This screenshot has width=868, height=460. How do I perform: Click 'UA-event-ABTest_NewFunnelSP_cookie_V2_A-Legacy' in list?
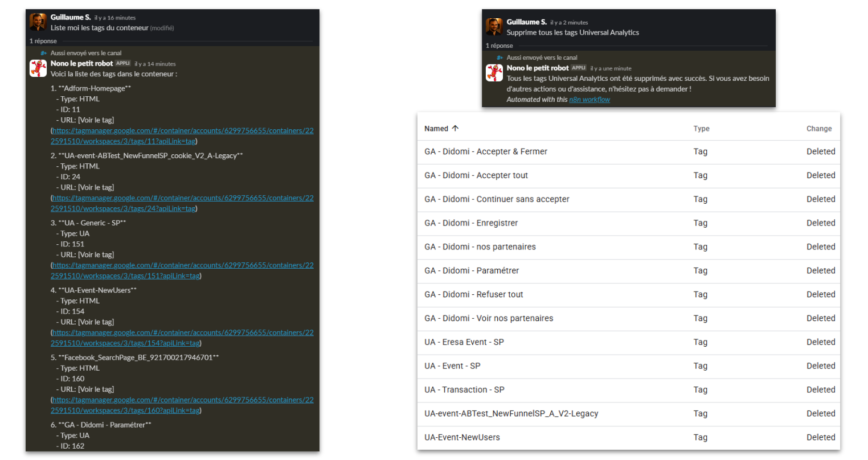point(150,156)
